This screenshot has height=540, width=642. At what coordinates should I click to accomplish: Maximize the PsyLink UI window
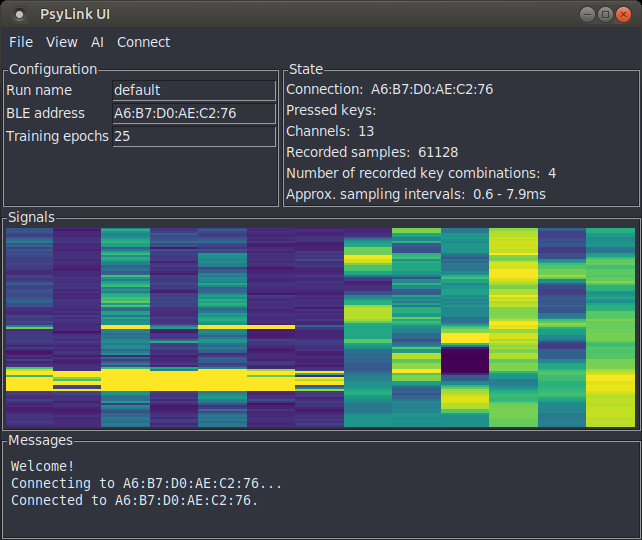[605, 15]
